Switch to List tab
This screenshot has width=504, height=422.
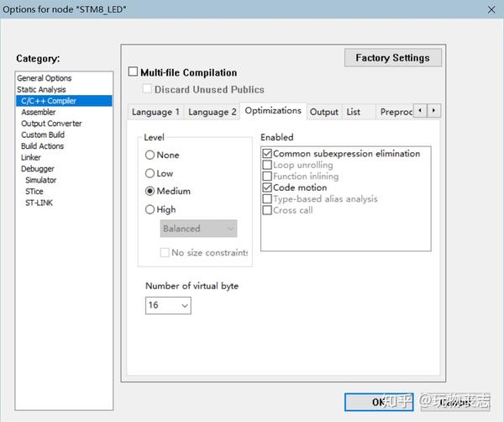pos(354,112)
